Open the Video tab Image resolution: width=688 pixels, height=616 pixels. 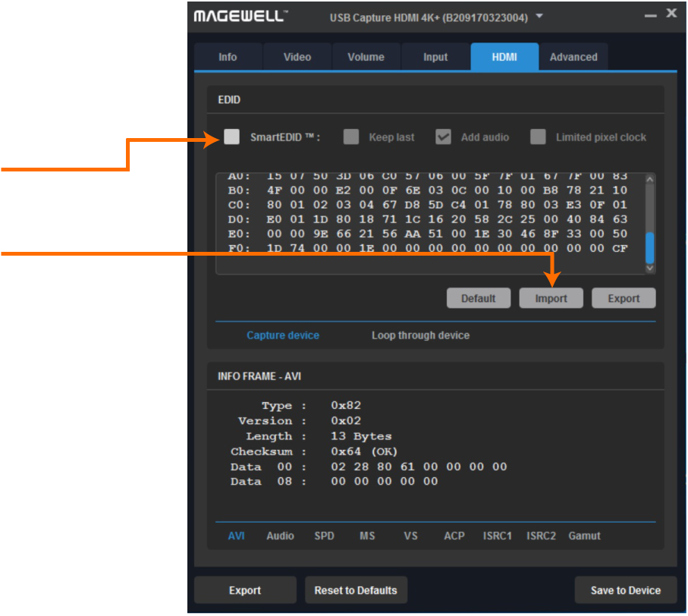297,57
